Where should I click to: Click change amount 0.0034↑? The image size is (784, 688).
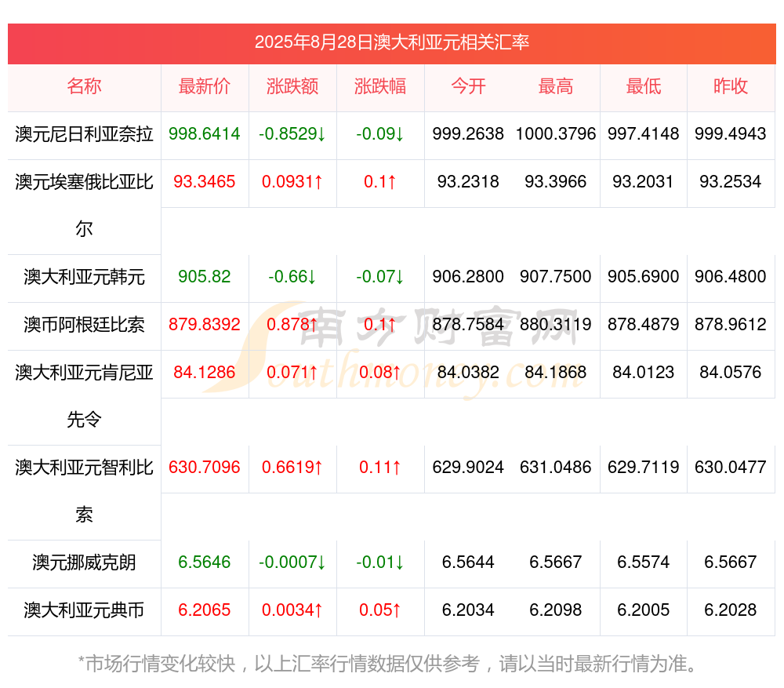pyautogui.click(x=292, y=610)
